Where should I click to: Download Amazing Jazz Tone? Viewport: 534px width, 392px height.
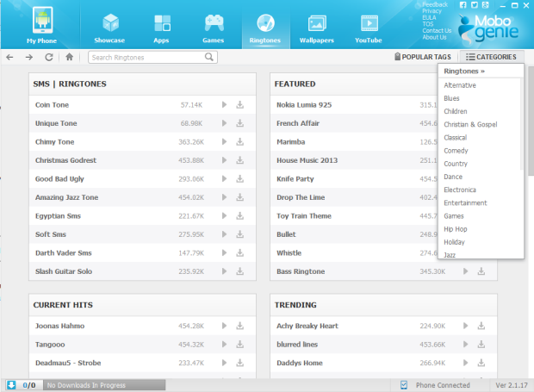coord(240,197)
